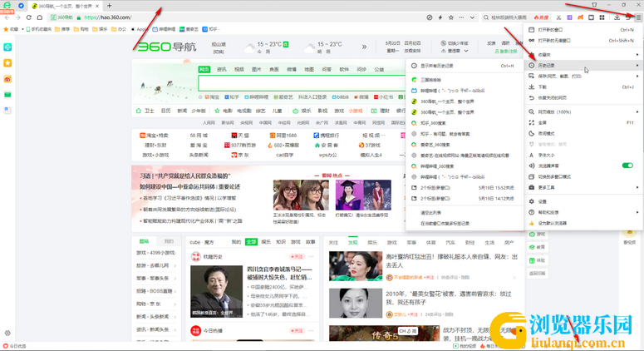The width and height of the screenshot is (644, 351).
Task: Click the star bookmark icon in address bar
Action: (x=451, y=17)
